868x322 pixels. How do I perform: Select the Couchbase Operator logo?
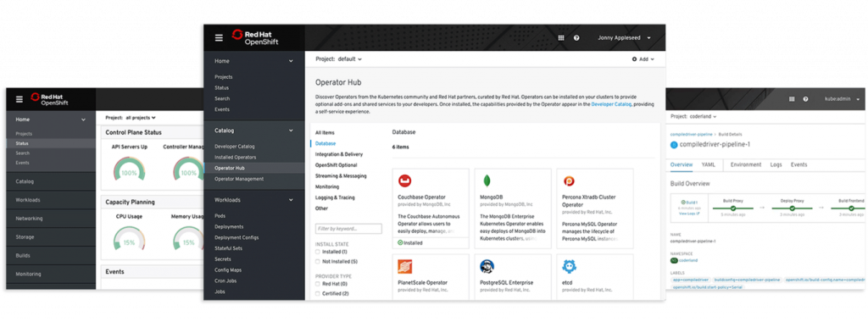[404, 181]
